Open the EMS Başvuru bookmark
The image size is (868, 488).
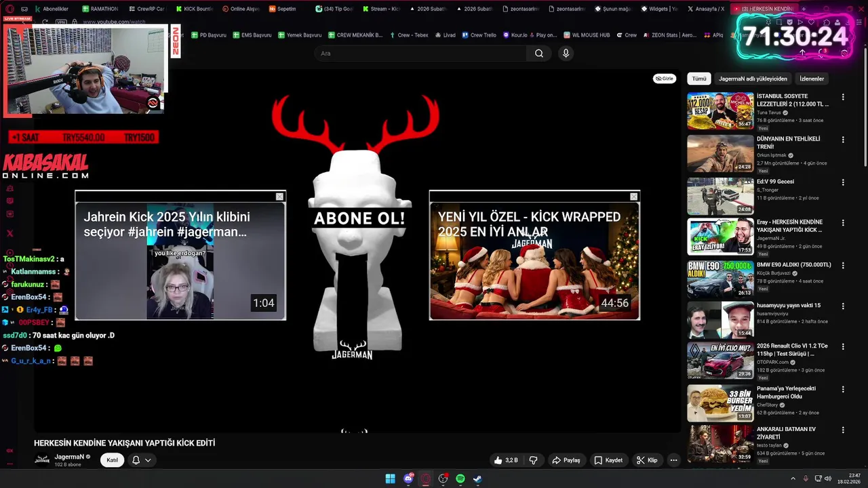252,35
